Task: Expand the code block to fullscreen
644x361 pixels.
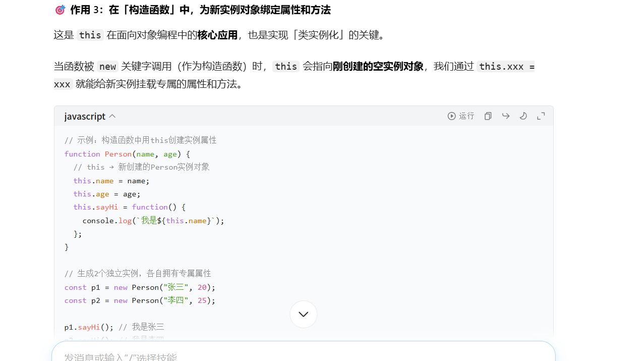Action: (541, 116)
